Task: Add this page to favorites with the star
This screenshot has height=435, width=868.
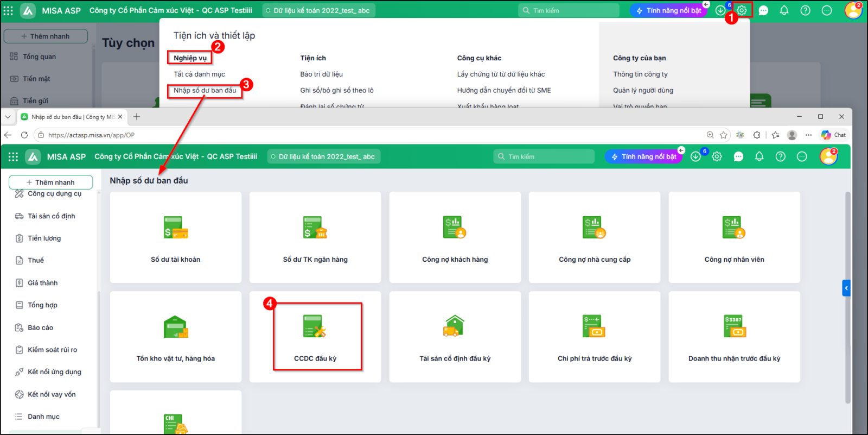Action: point(724,135)
